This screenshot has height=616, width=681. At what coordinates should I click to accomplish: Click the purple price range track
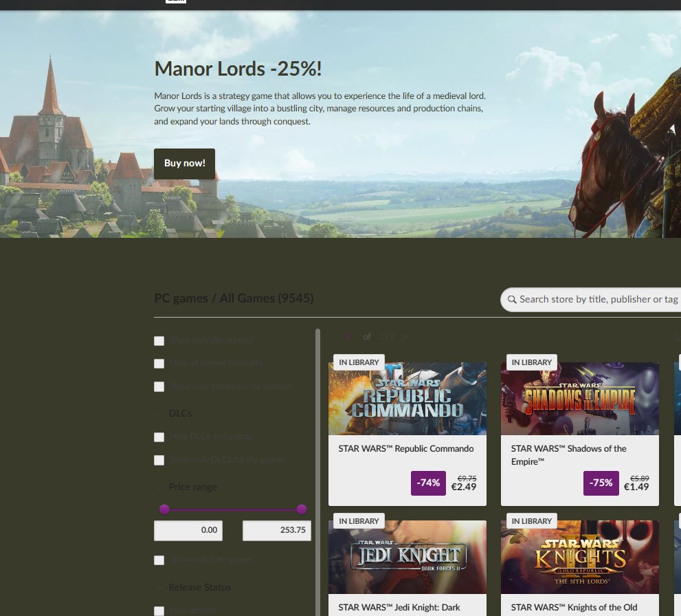[233, 509]
